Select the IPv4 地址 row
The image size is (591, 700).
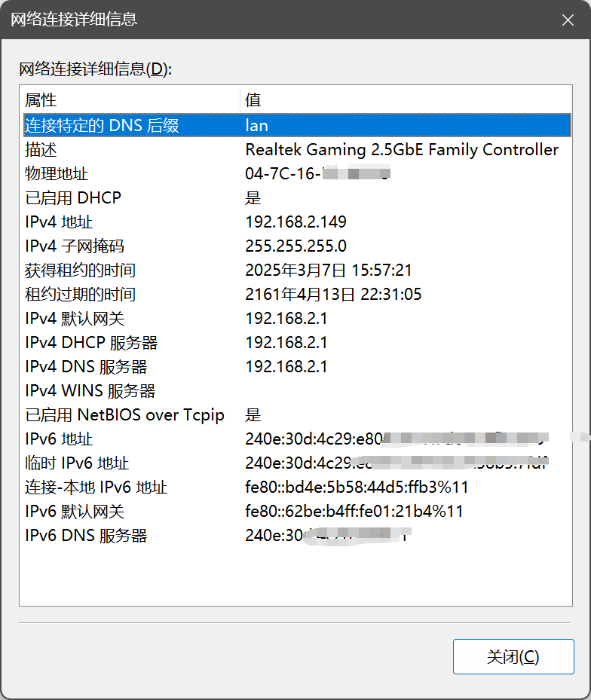point(59,222)
